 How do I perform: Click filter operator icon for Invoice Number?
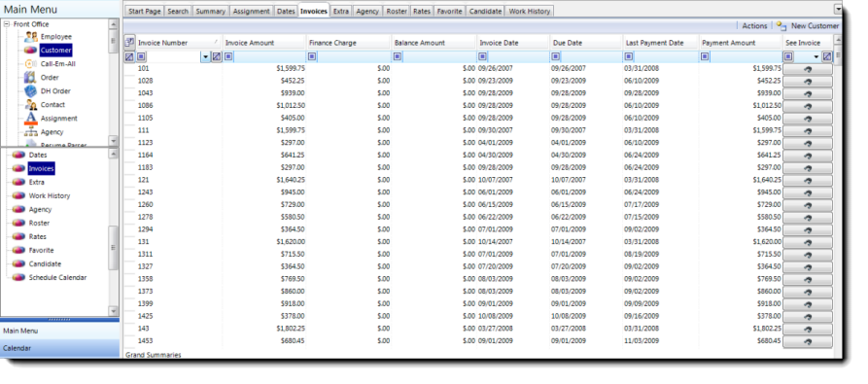(141, 56)
